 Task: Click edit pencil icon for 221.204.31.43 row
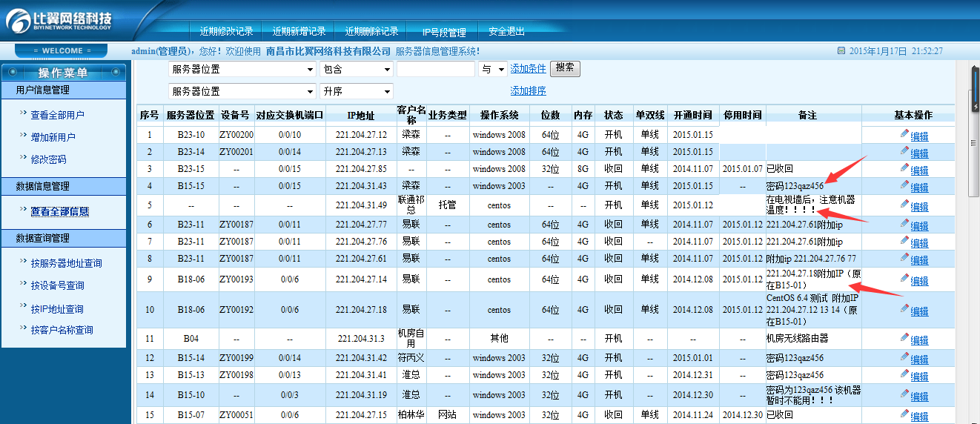tap(904, 185)
